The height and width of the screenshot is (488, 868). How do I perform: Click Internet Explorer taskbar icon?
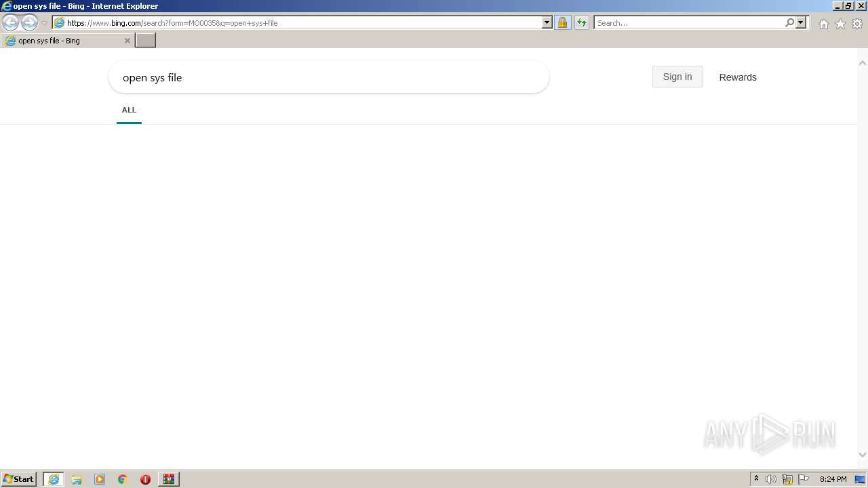coord(54,479)
